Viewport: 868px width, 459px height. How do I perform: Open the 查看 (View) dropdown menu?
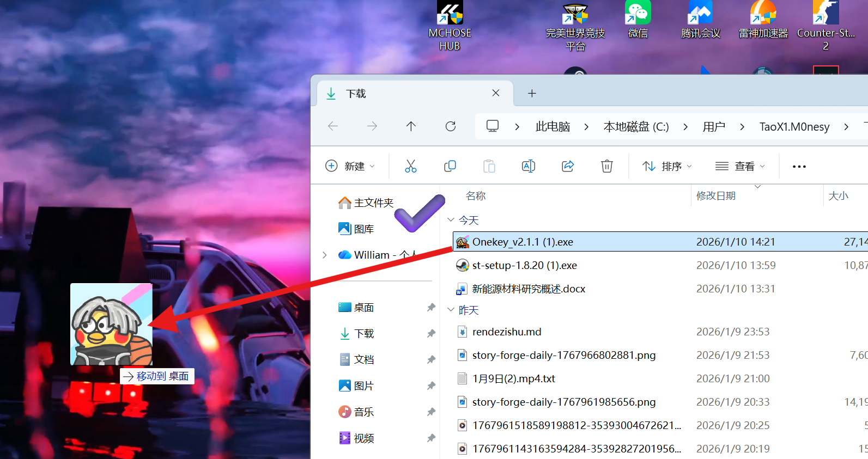740,166
